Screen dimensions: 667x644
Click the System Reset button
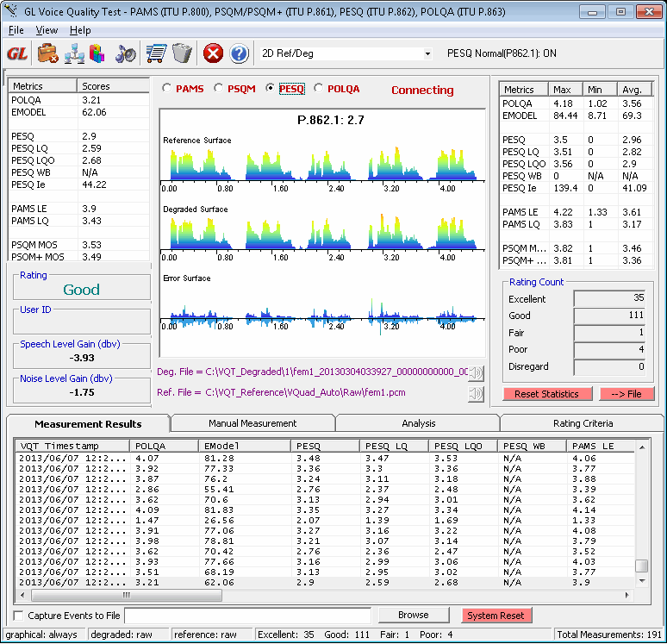coord(496,616)
